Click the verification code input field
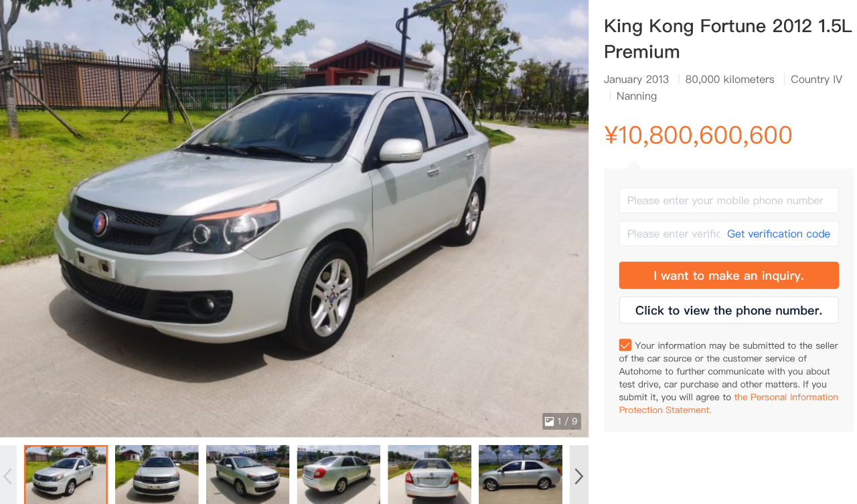The height and width of the screenshot is (504, 857). [672, 234]
